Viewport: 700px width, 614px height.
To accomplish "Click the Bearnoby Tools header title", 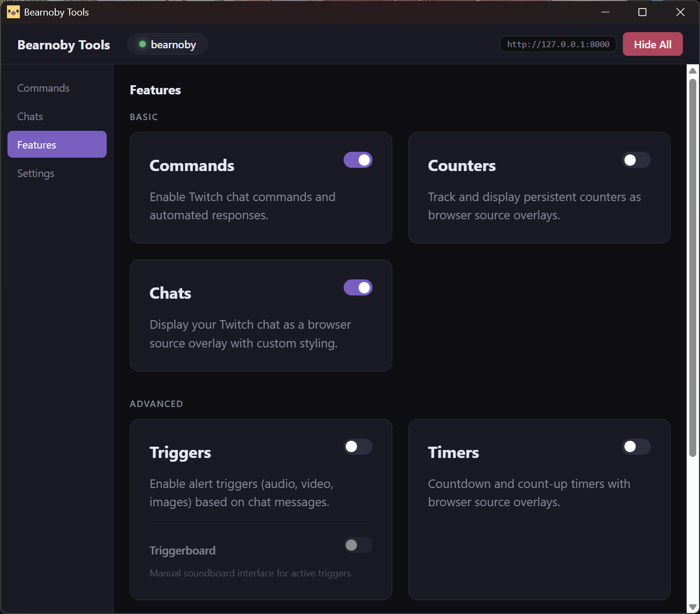I will coord(64,45).
